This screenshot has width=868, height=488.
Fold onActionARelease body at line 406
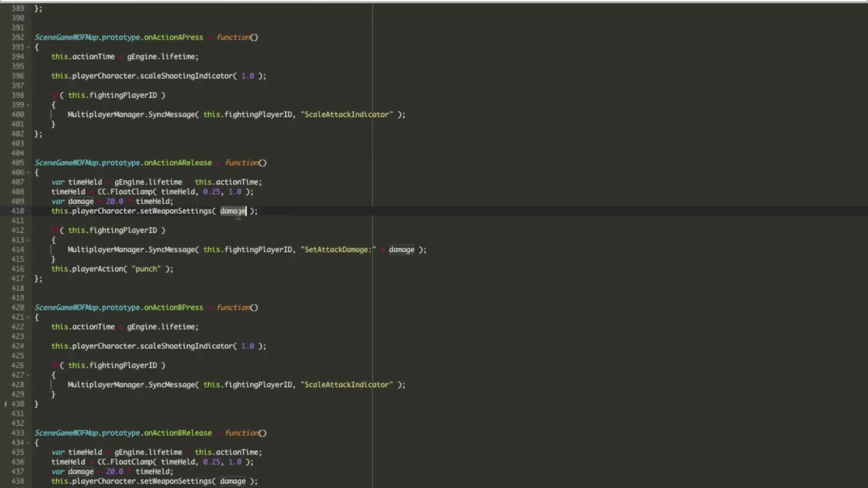click(x=28, y=173)
